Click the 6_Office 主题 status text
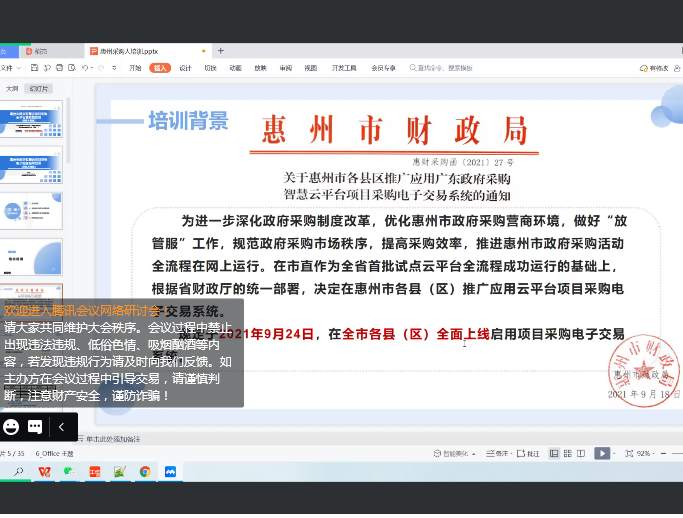 pos(54,454)
